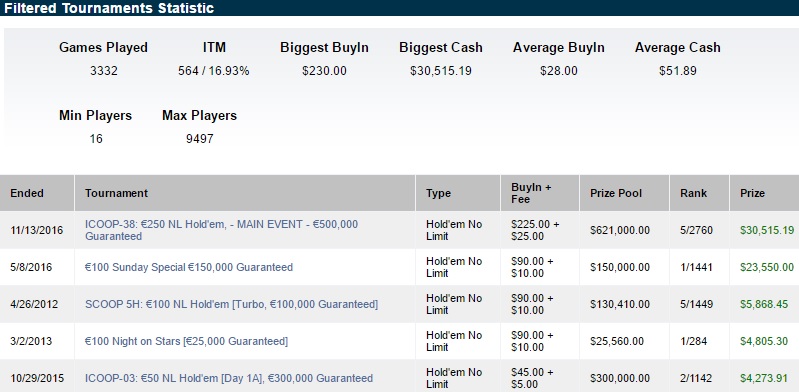This screenshot has height=392, width=799.
Task: Open the ICOOP-38 Main Event tournament link
Action: pos(222,230)
